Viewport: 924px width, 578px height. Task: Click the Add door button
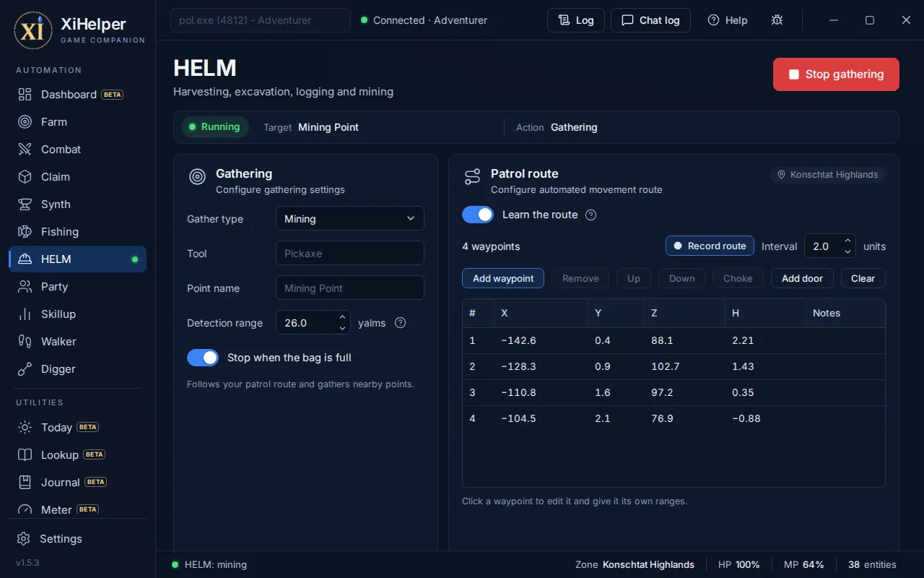[802, 278]
